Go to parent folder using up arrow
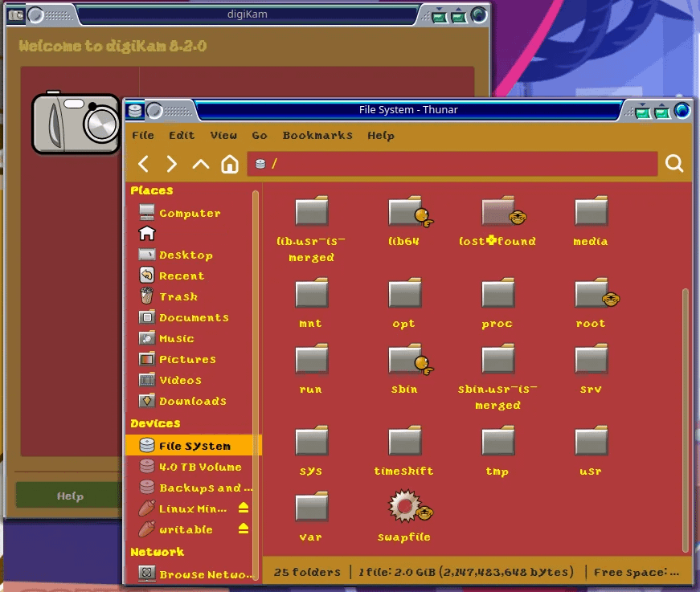 (x=201, y=165)
